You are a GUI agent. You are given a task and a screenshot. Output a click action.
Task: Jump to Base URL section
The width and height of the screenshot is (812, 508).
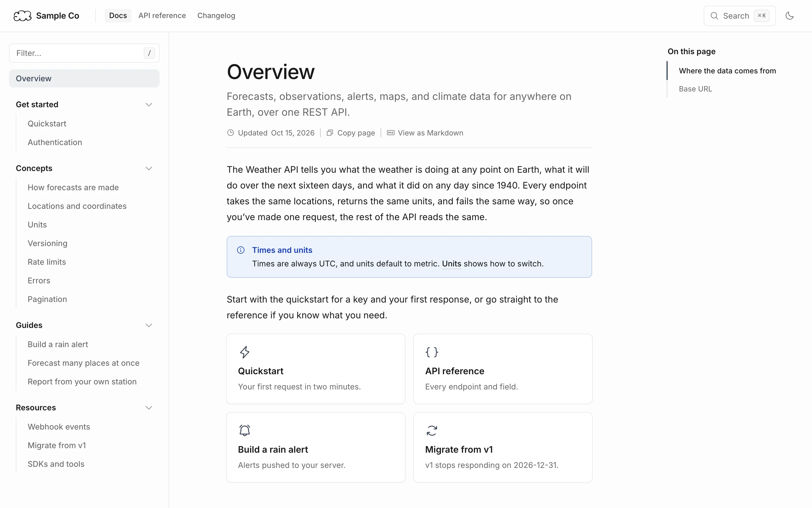[695, 89]
